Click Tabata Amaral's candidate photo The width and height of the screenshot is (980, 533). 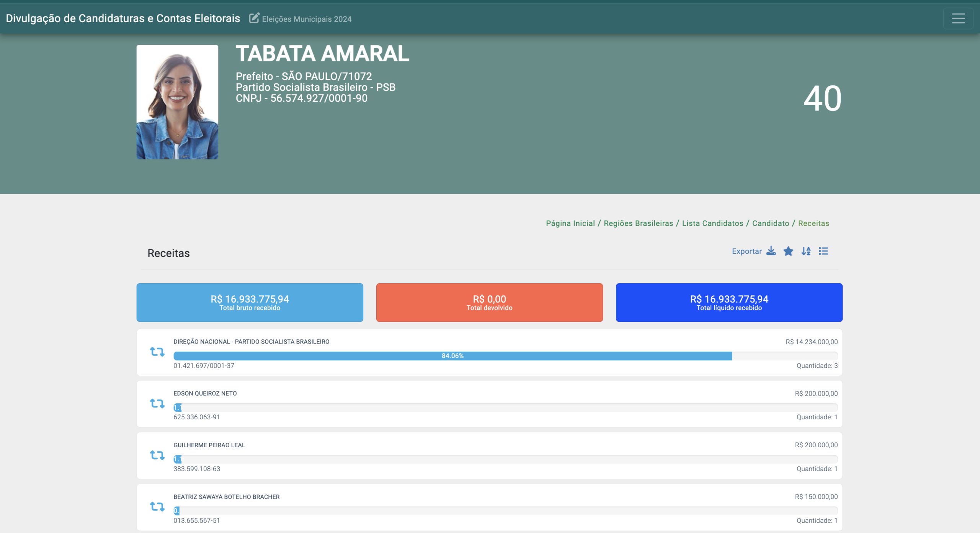point(177,102)
